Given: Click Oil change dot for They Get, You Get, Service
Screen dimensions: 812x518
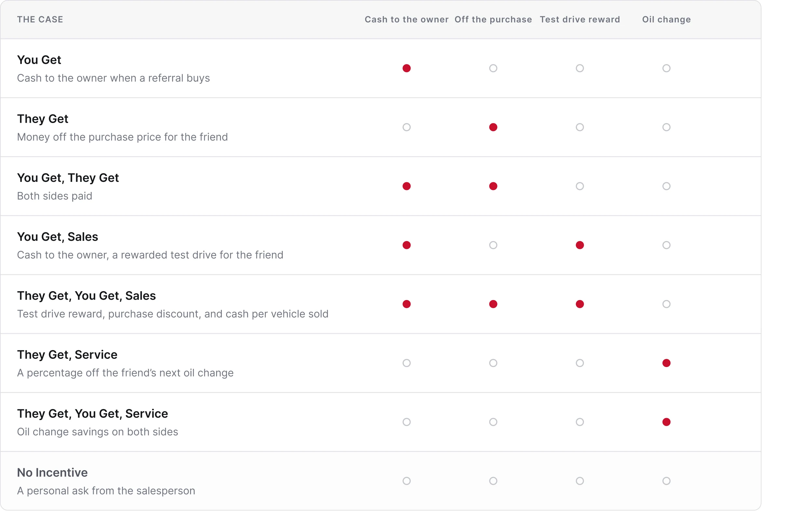Looking at the screenshot, I should point(667,422).
